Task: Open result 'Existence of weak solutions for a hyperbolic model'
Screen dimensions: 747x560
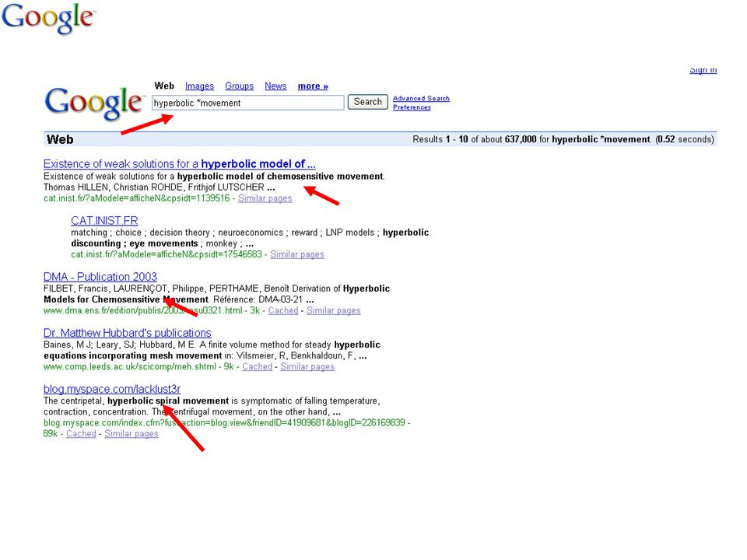Action: pyautogui.click(x=179, y=164)
